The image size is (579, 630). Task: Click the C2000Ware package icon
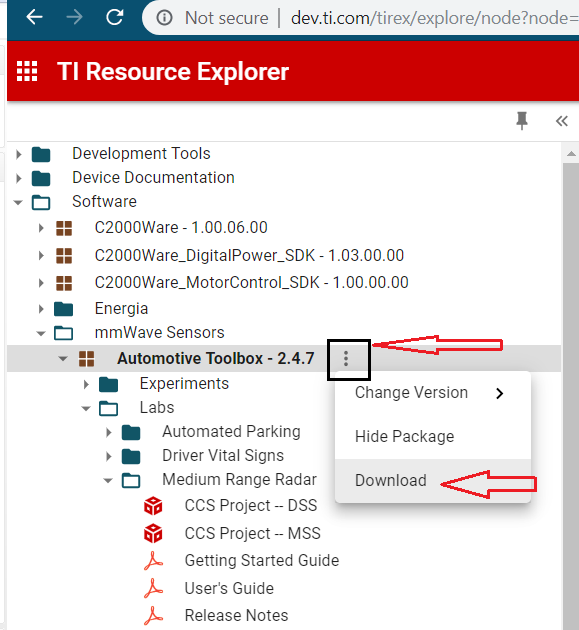64,228
